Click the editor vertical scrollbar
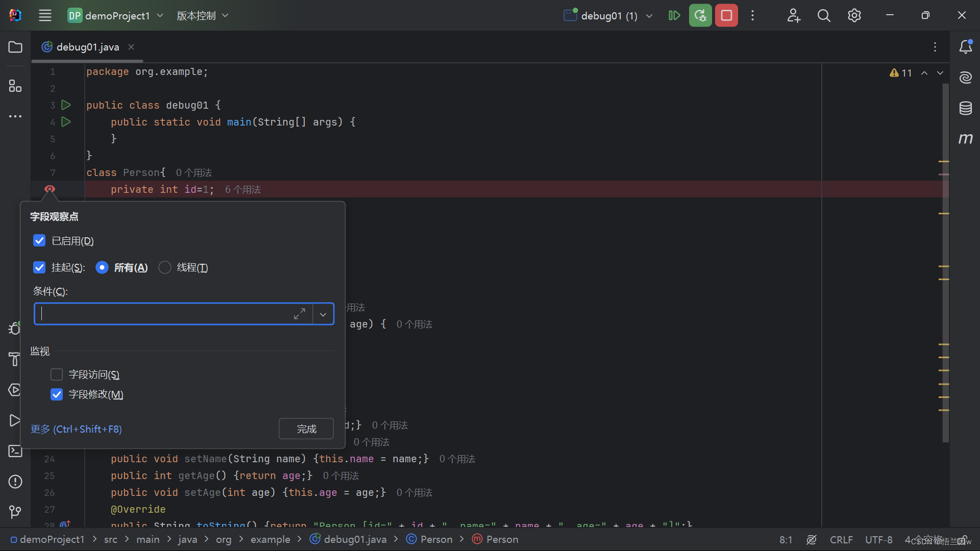 [x=945, y=263]
